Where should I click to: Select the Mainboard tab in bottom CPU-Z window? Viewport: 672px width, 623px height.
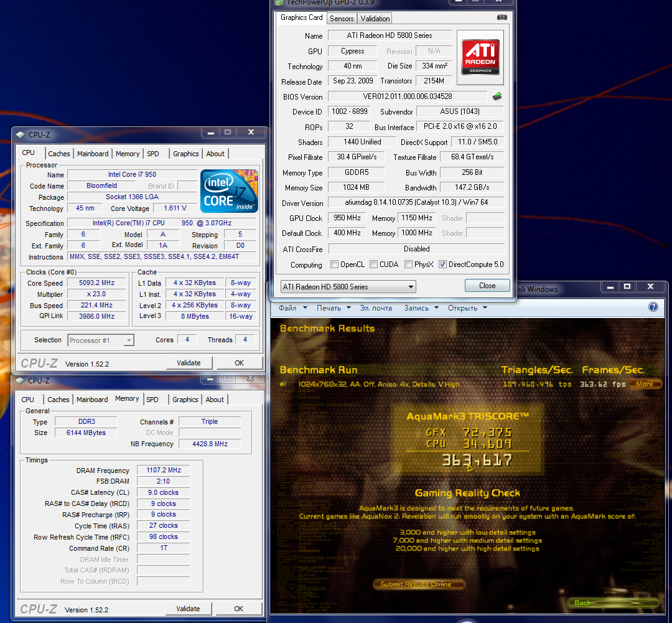coord(92,399)
